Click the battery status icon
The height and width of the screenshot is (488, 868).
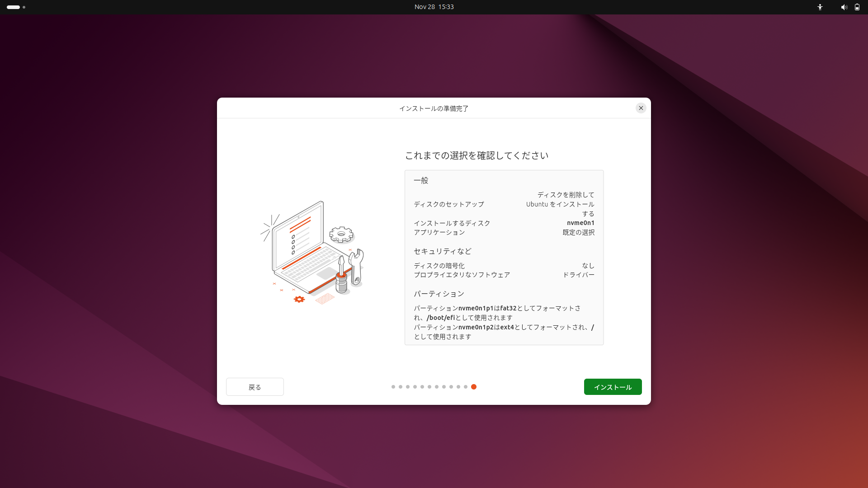click(x=857, y=7)
